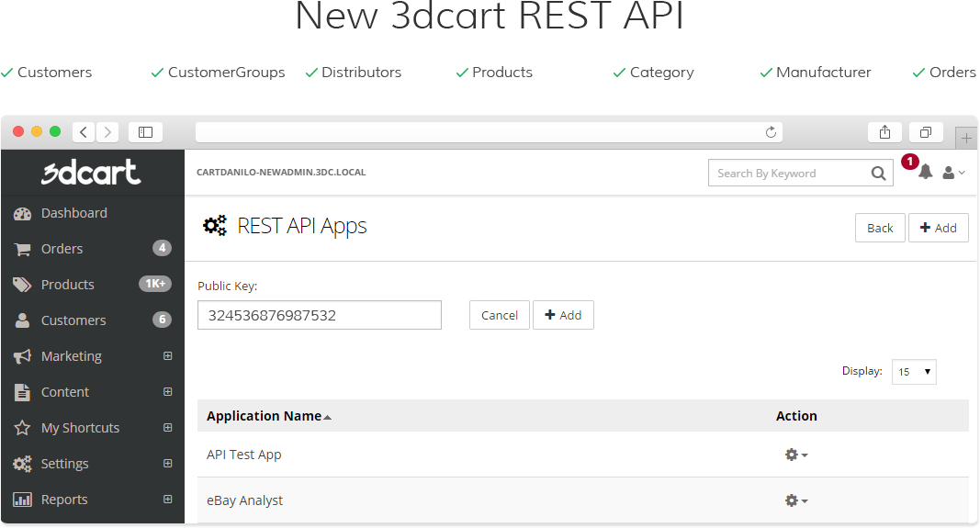Click the Marketing megaphone icon
The height and width of the screenshot is (528, 980).
22,356
